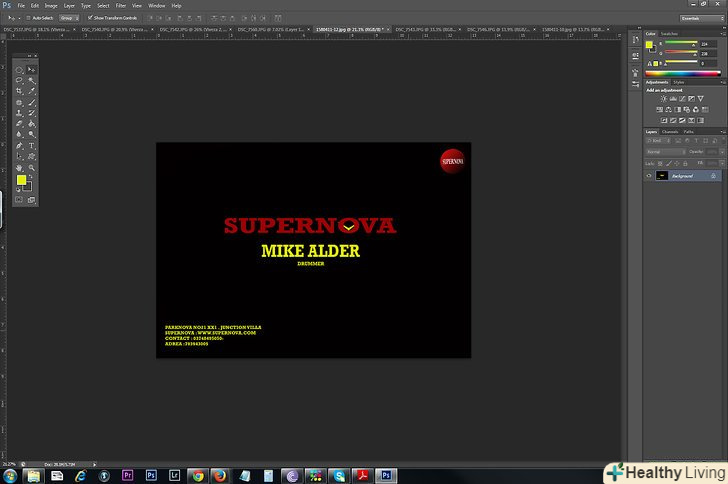The width and height of the screenshot is (728, 484).
Task: Select the Crop tool
Action: 20,92
